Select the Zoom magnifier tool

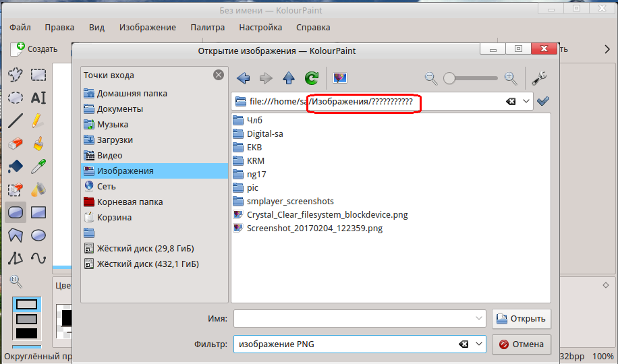16,281
